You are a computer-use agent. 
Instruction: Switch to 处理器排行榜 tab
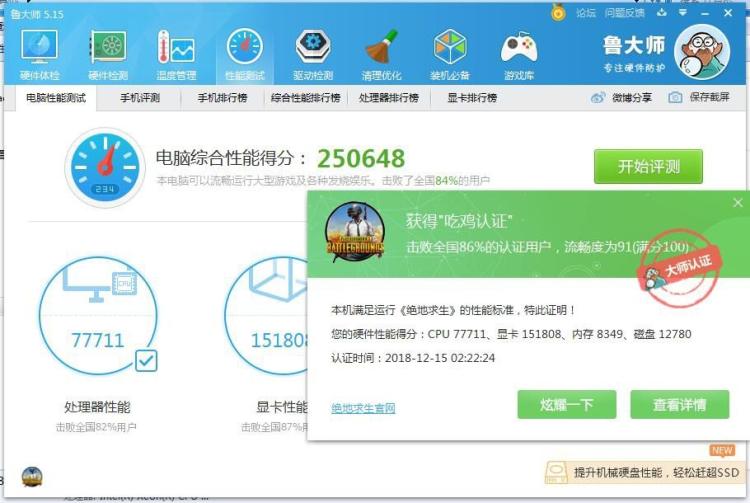coord(389,98)
